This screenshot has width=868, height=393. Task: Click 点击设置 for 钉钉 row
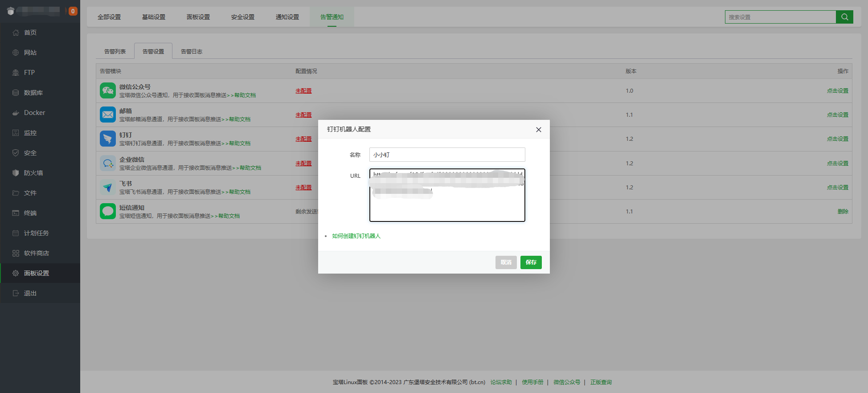(x=838, y=139)
